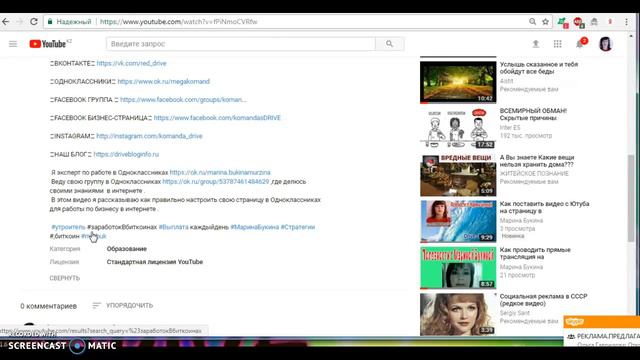Open the account avatar menu
Image resolution: width=640 pixels, height=360 pixels.
606,44
